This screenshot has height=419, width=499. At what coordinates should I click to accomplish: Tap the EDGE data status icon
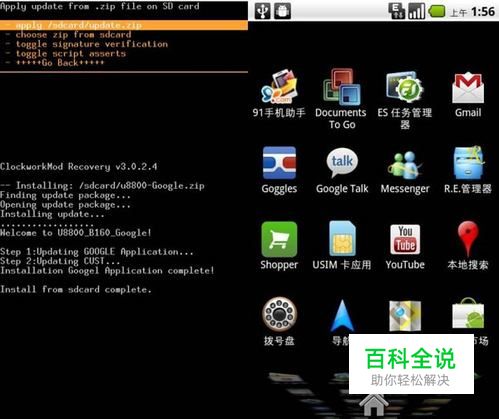tap(397, 11)
